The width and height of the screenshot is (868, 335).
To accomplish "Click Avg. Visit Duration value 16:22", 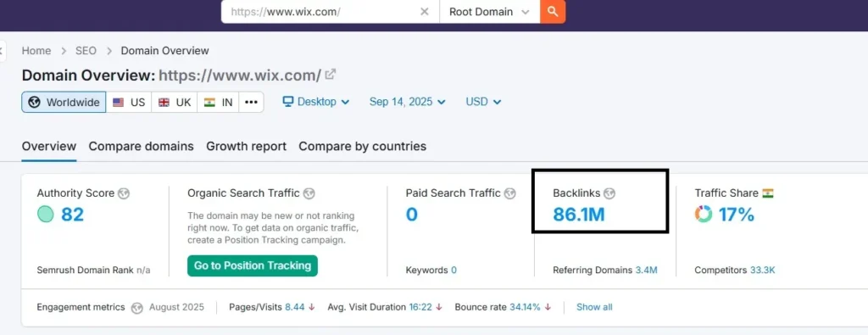I will (x=420, y=307).
